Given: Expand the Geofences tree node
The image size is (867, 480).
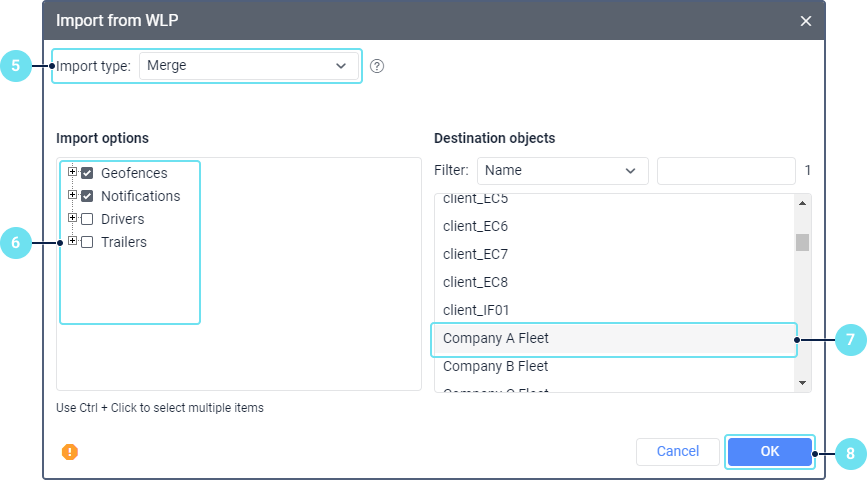Looking at the screenshot, I should point(72,172).
